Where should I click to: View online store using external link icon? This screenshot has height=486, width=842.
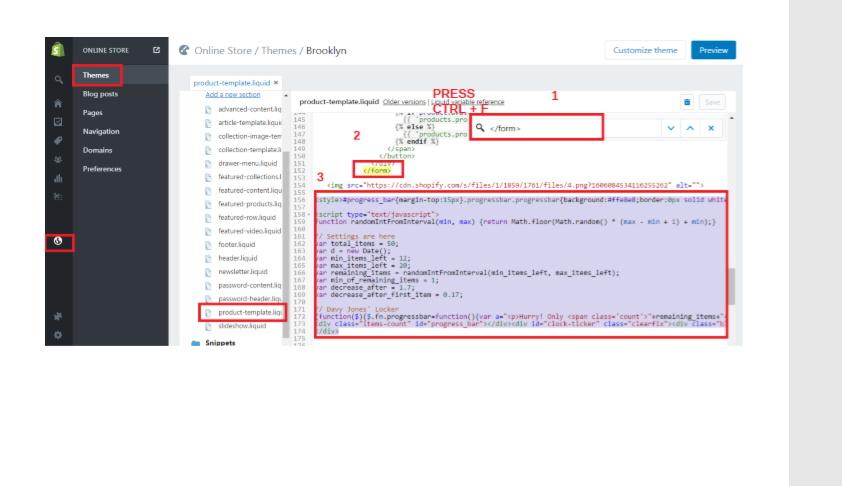click(x=156, y=49)
